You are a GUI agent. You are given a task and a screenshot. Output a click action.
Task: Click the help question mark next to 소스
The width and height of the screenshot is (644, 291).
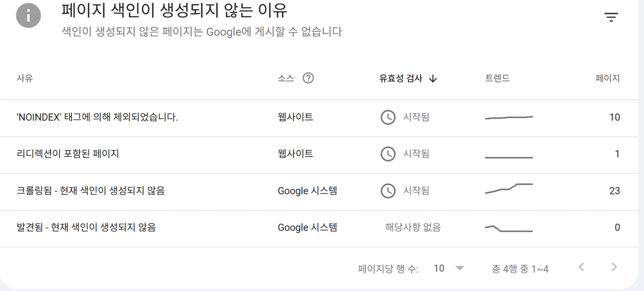coord(308,78)
